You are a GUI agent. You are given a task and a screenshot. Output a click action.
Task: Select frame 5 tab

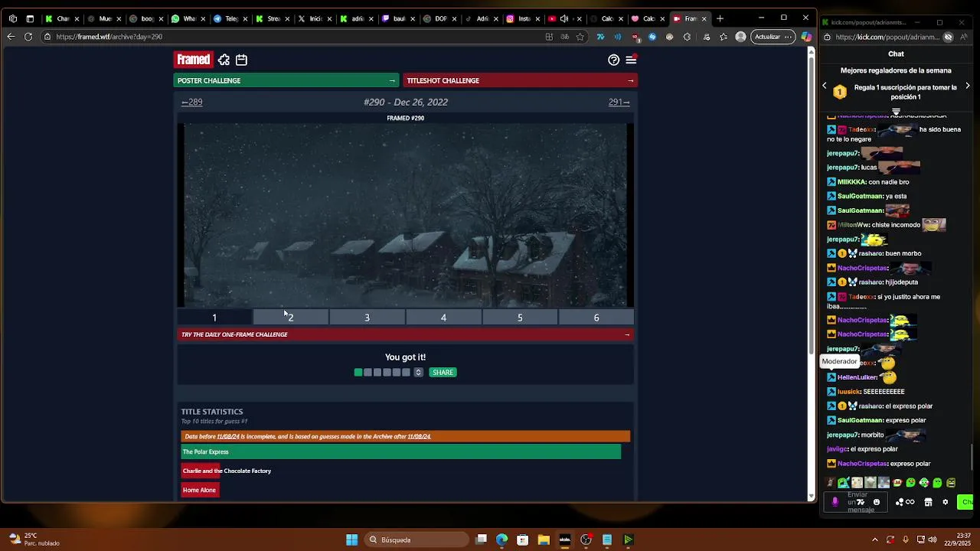point(520,318)
